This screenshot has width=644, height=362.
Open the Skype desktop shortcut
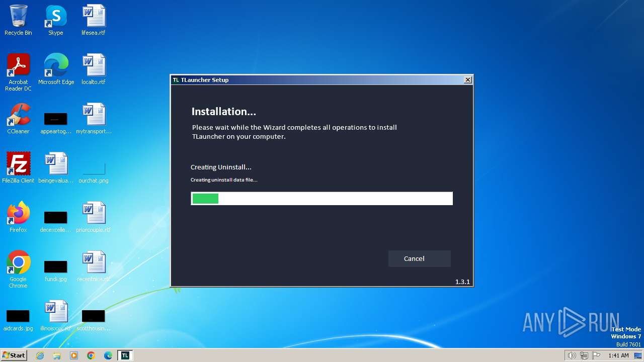click(55, 20)
